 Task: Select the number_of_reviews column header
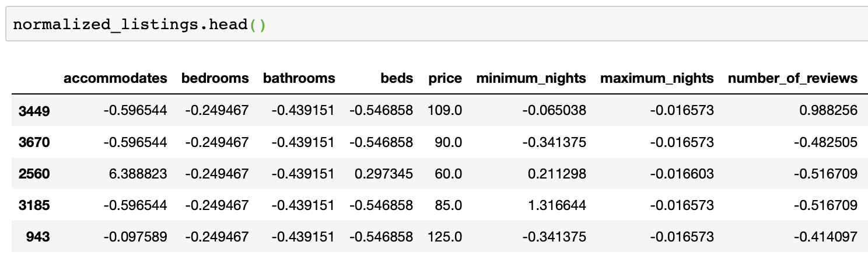coord(793,78)
